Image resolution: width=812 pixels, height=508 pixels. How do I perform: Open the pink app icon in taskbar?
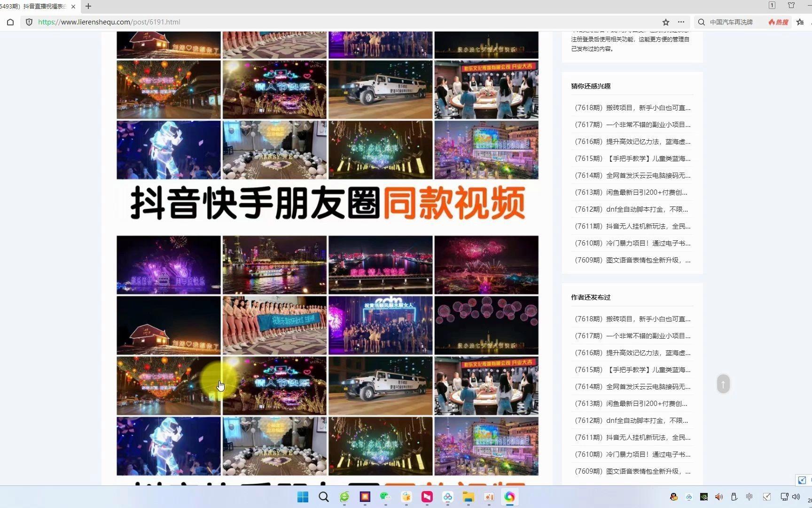(427, 497)
